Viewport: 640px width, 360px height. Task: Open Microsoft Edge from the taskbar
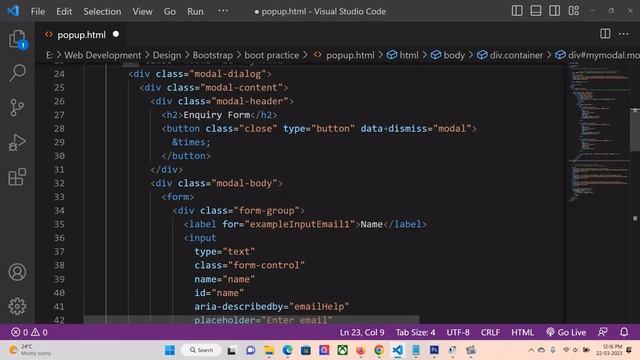287,350
